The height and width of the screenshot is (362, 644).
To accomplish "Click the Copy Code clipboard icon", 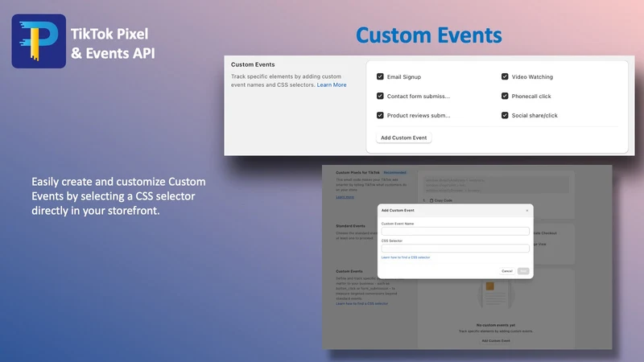I will click(431, 200).
